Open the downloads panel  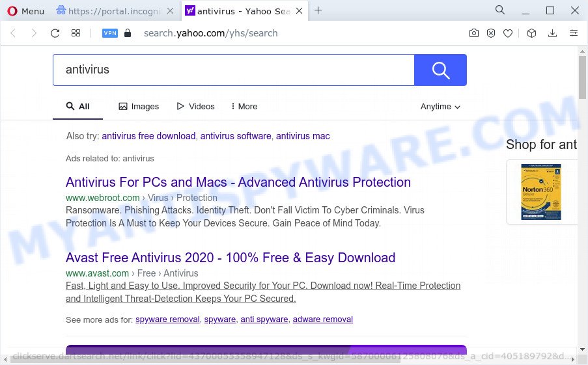click(x=552, y=33)
